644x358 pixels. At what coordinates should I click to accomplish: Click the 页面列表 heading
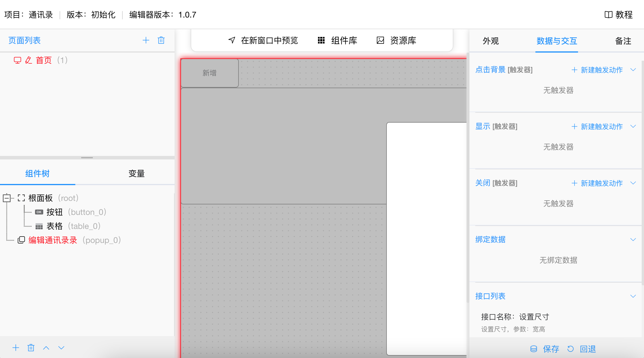[x=25, y=40]
